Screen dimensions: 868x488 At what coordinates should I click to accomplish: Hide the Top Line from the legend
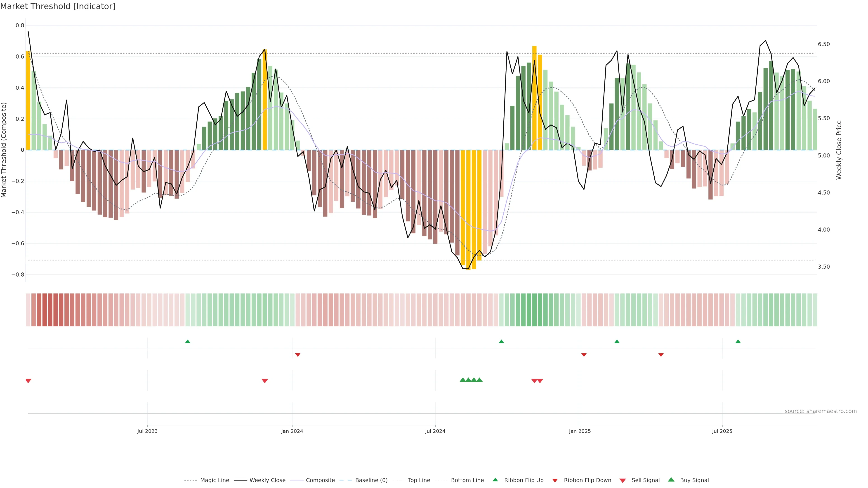419,480
